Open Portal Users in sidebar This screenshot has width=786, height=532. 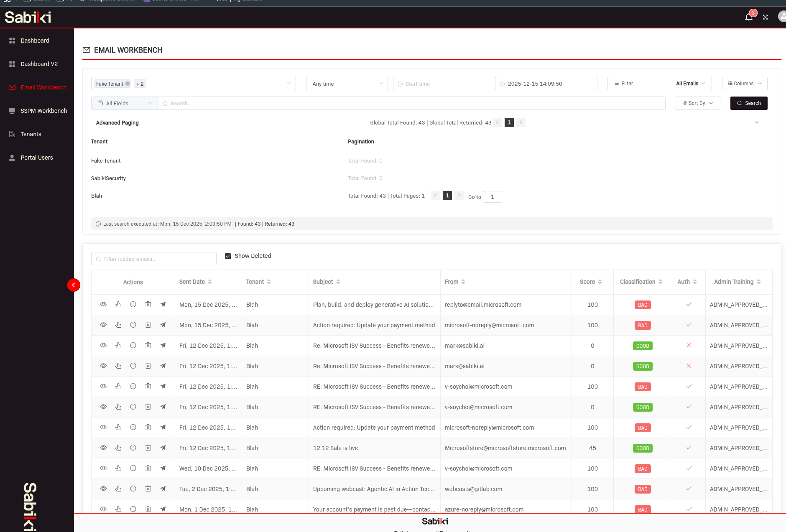37,158
